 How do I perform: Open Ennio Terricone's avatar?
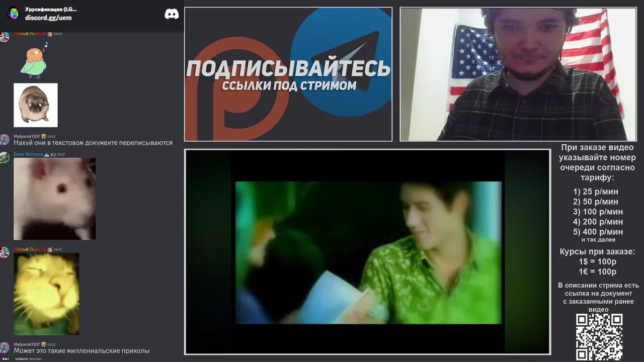[x=5, y=157]
